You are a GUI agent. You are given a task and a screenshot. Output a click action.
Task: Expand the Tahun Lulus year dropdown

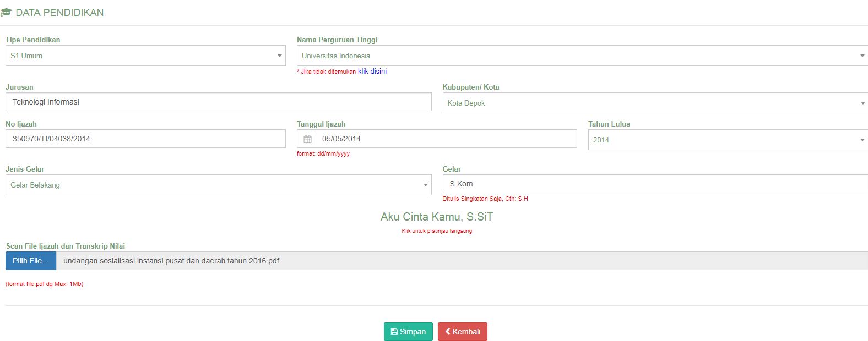(x=727, y=140)
